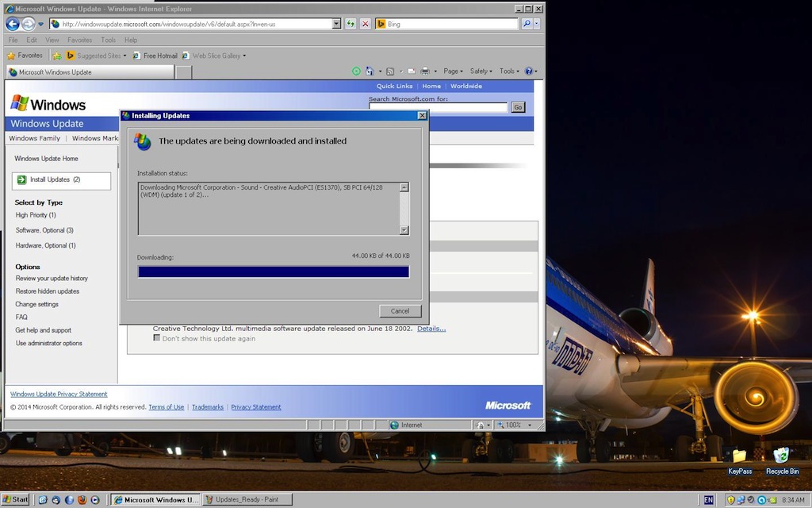Open the Help menu
This screenshot has height=508, width=812.
point(131,40)
